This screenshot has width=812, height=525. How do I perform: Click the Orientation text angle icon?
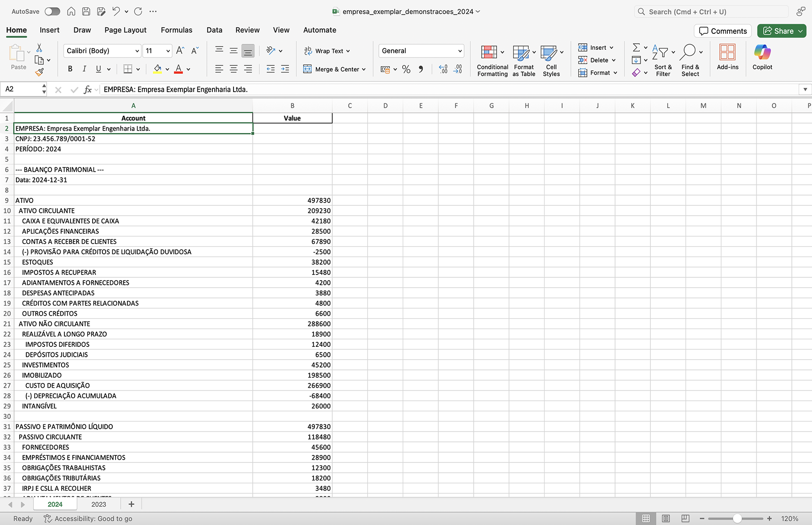271,50
